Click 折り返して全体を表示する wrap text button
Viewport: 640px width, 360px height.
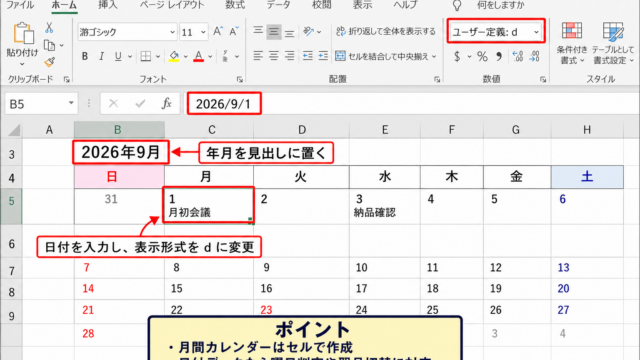pos(386,31)
